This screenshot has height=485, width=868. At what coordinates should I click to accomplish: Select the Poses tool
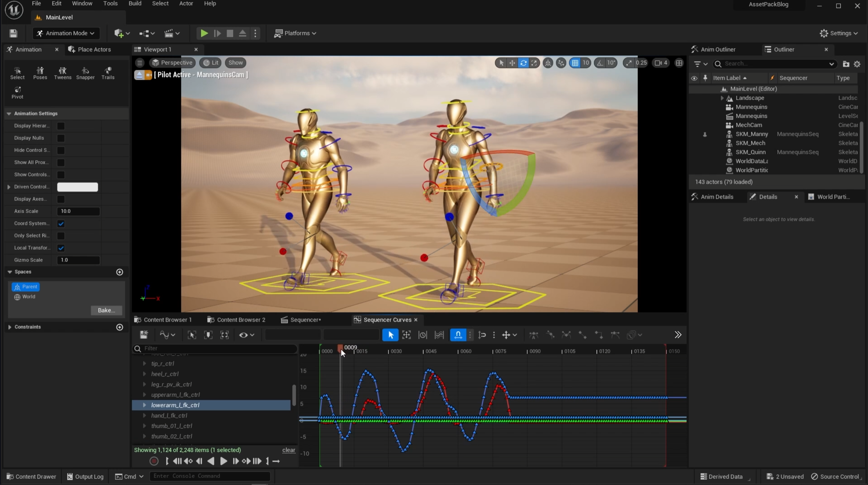point(40,72)
